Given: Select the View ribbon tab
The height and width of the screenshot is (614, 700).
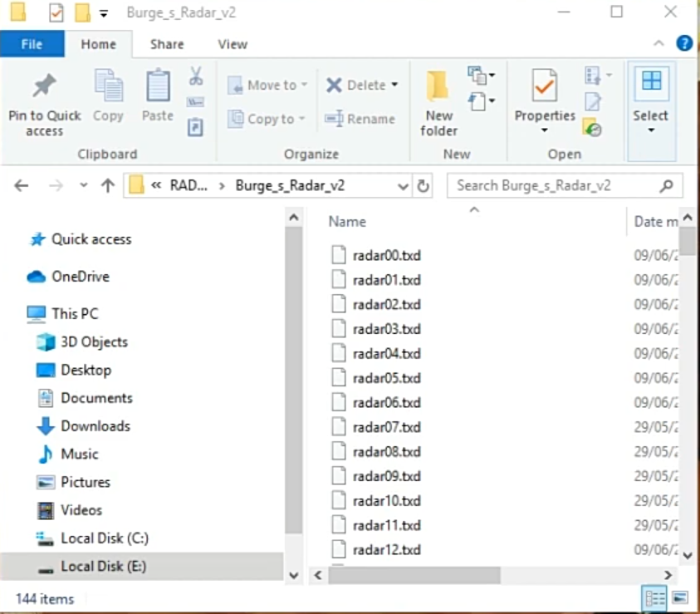Looking at the screenshot, I should pyautogui.click(x=233, y=44).
